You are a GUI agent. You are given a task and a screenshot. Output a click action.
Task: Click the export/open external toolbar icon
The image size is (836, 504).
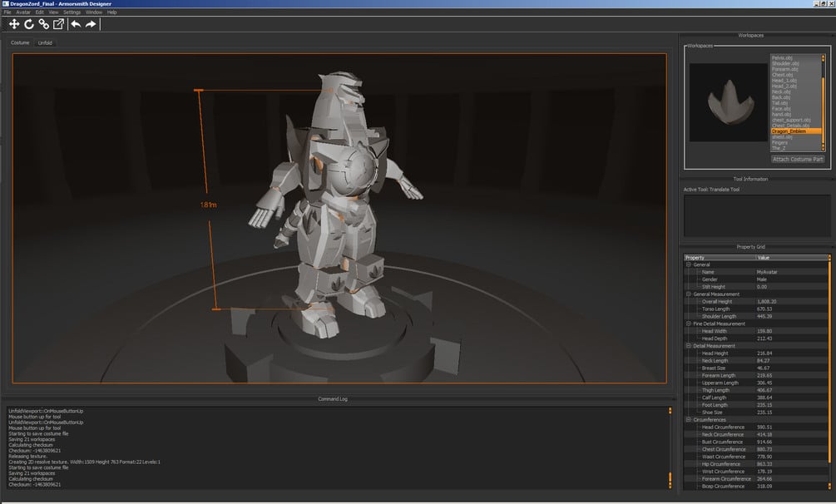click(59, 24)
